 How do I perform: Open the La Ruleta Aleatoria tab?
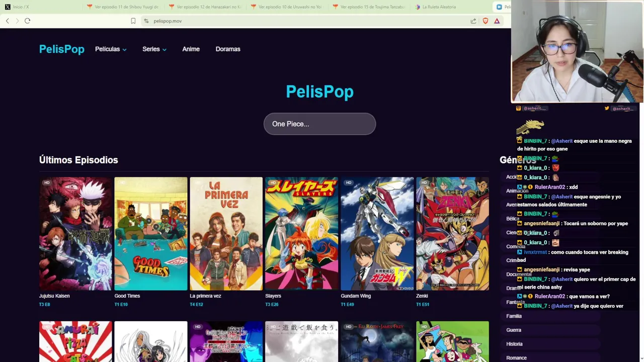pyautogui.click(x=436, y=7)
